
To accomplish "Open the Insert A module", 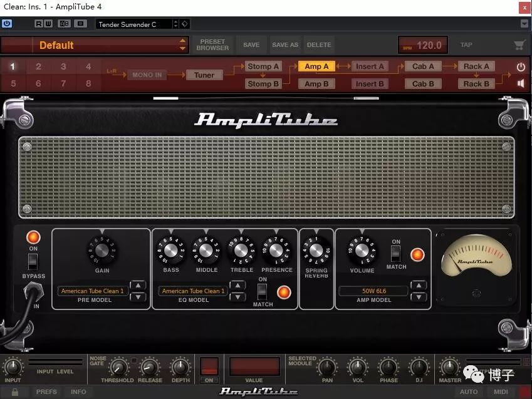I will [370, 66].
